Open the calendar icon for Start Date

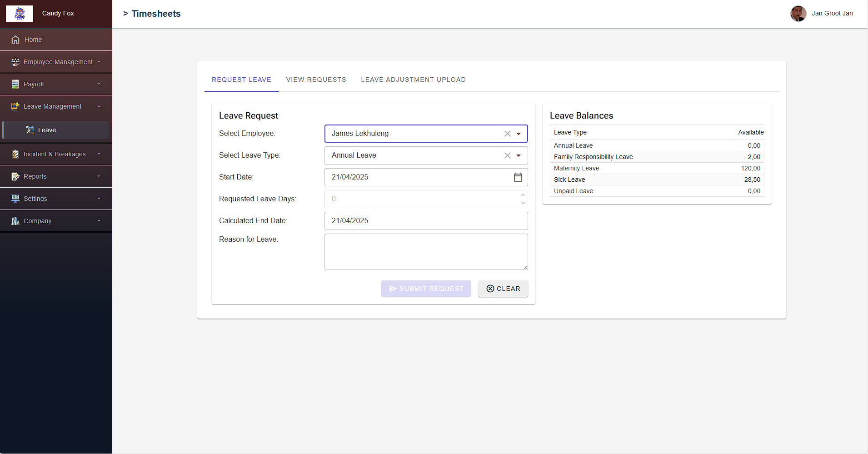click(518, 177)
